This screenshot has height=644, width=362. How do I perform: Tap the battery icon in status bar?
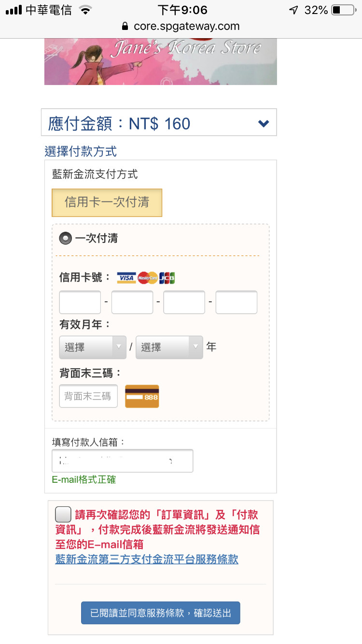[x=343, y=10]
